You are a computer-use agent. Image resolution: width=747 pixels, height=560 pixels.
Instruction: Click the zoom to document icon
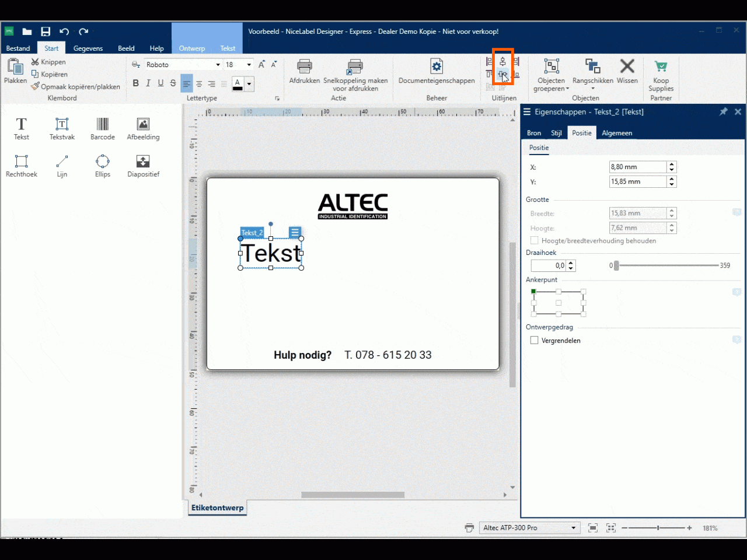pyautogui.click(x=593, y=528)
